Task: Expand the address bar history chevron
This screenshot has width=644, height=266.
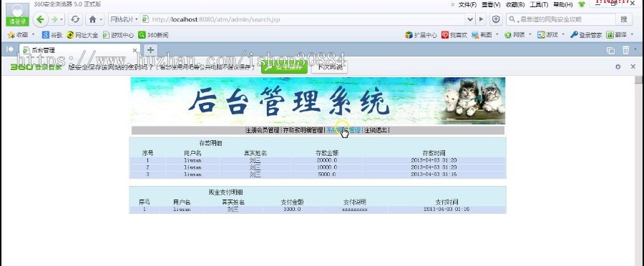Action: [x=470, y=19]
